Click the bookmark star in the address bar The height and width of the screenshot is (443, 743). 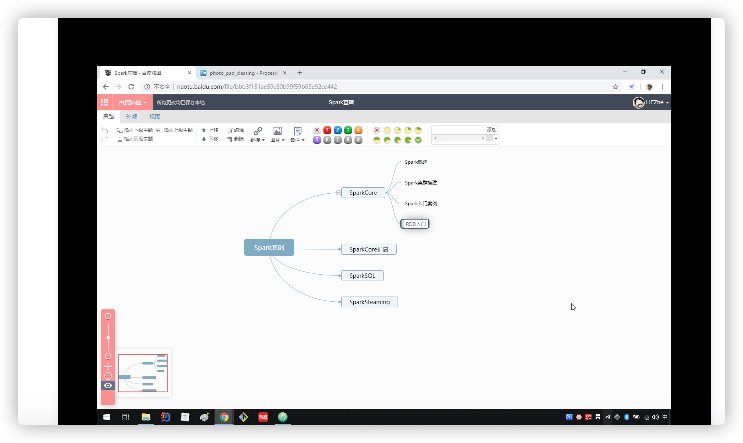click(616, 87)
